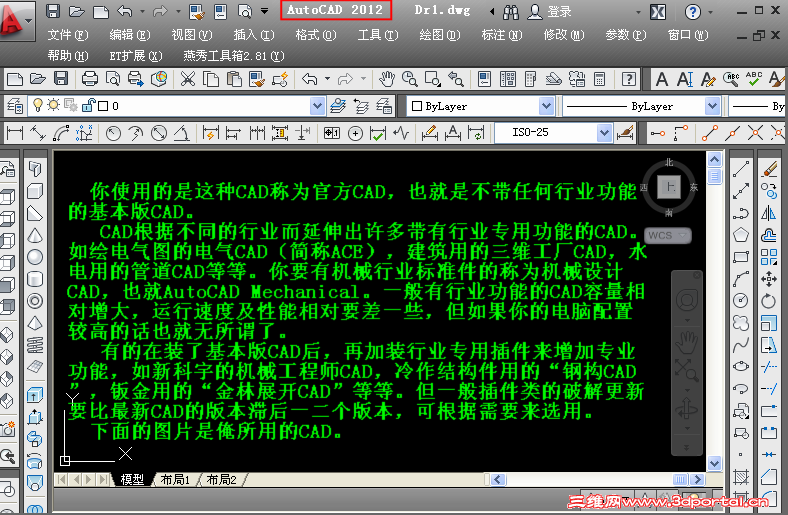Select the Erase tool in Modify toolbar
788x515 pixels.
click(769, 169)
